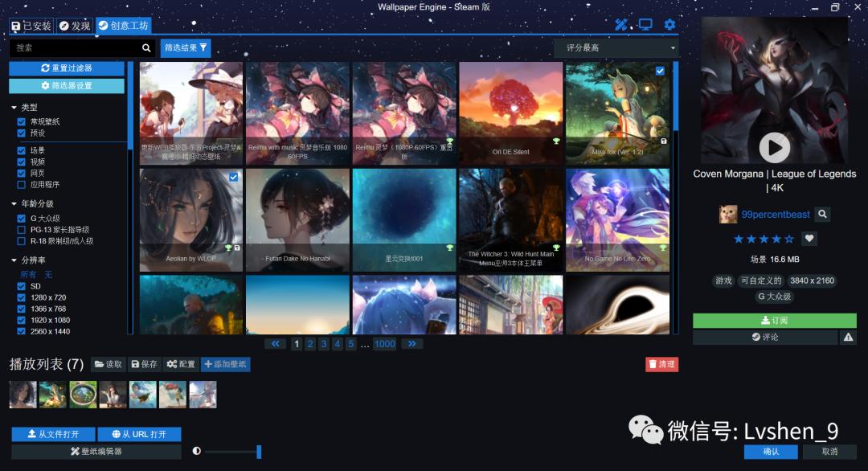The image size is (868, 471).
Task: Click trophy icon on Ori DE Silent thumbnail
Action: pos(556,141)
